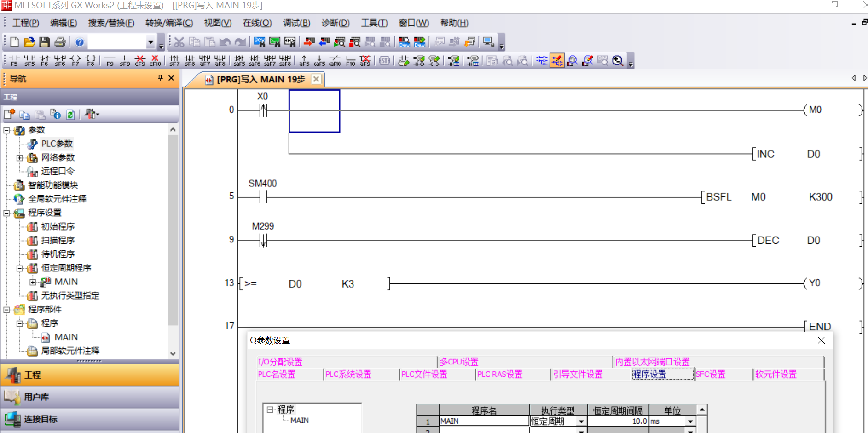Click the 用户库 navigation button
The height and width of the screenshot is (433, 868).
point(37,397)
